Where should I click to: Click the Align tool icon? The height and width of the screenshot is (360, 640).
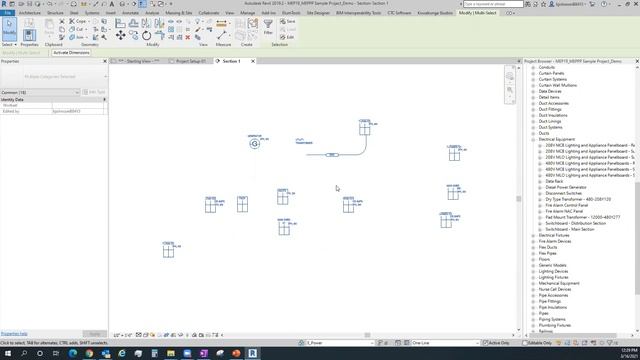click(x=120, y=23)
